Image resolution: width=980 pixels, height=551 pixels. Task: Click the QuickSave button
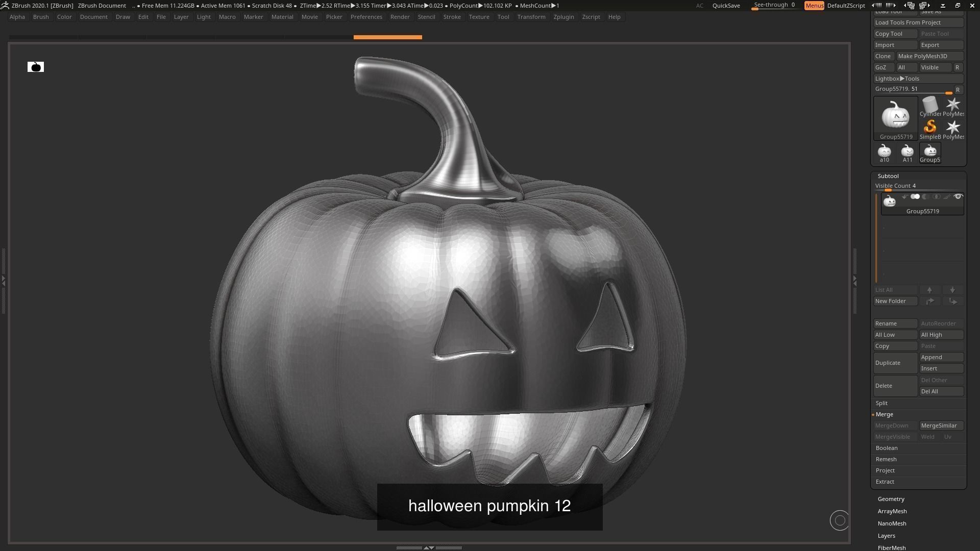726,6
